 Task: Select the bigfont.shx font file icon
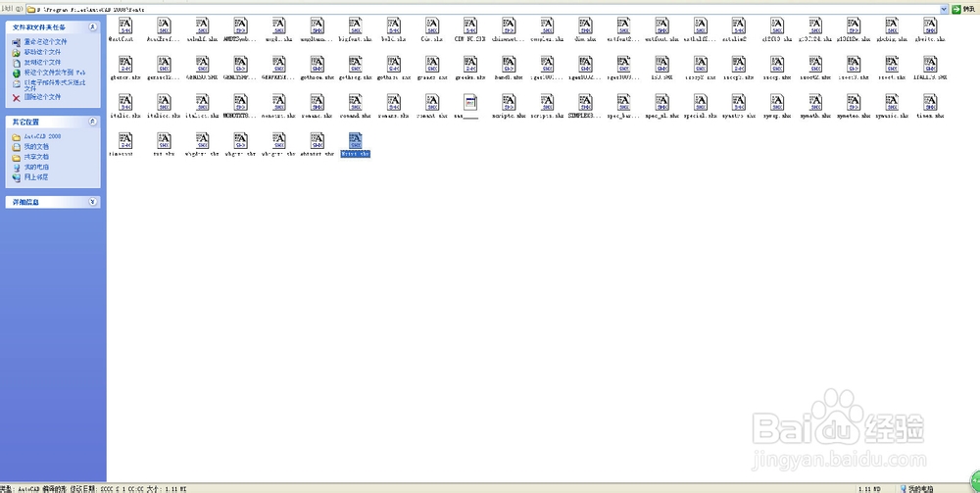pos(355,25)
